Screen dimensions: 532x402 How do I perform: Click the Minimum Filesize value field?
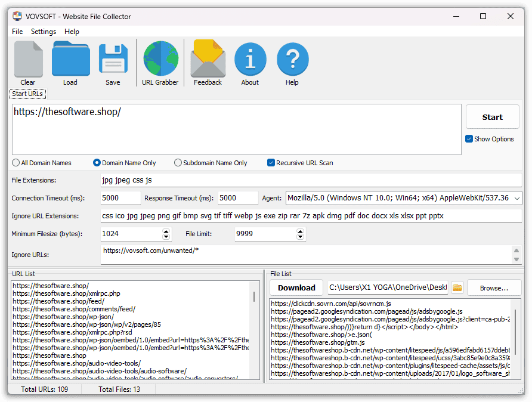click(131, 234)
